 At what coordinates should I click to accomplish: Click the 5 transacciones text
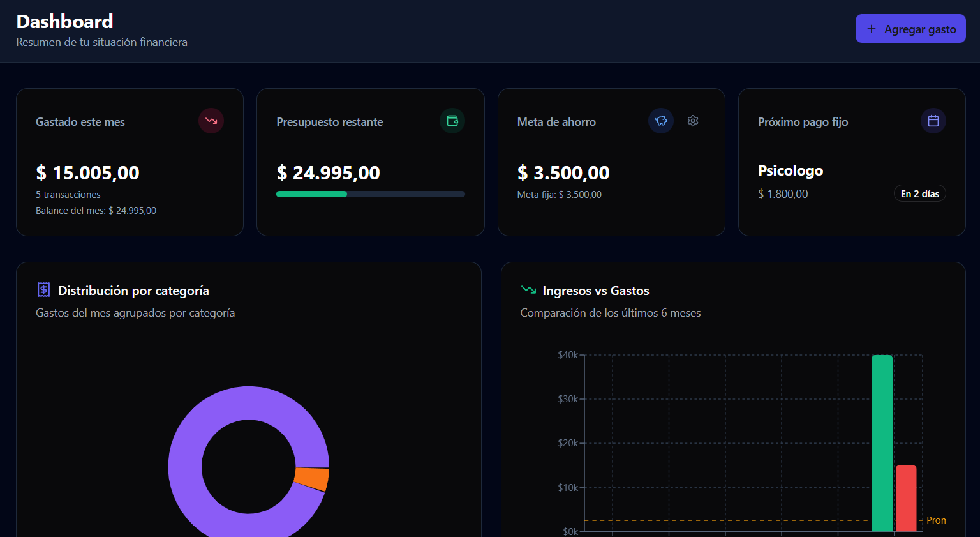68,195
